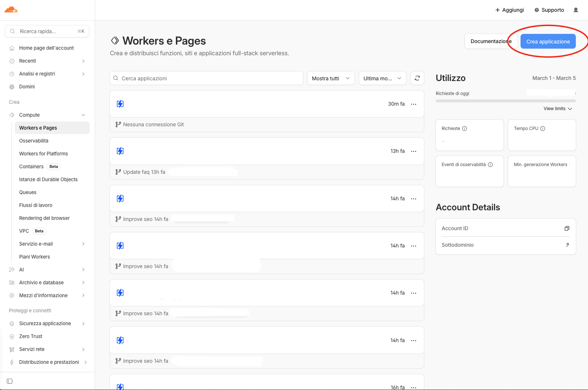Click the 30m fa application worker icon
The height and width of the screenshot is (390, 588).
coord(120,104)
